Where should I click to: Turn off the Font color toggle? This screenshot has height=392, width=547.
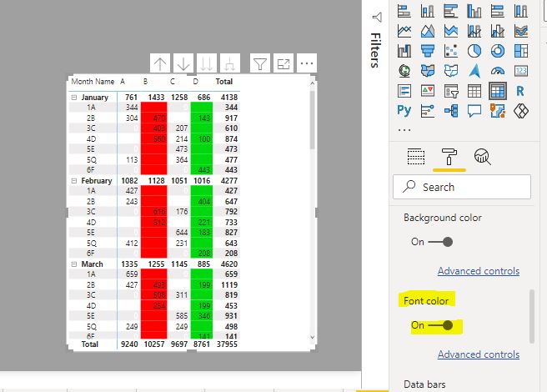click(441, 325)
